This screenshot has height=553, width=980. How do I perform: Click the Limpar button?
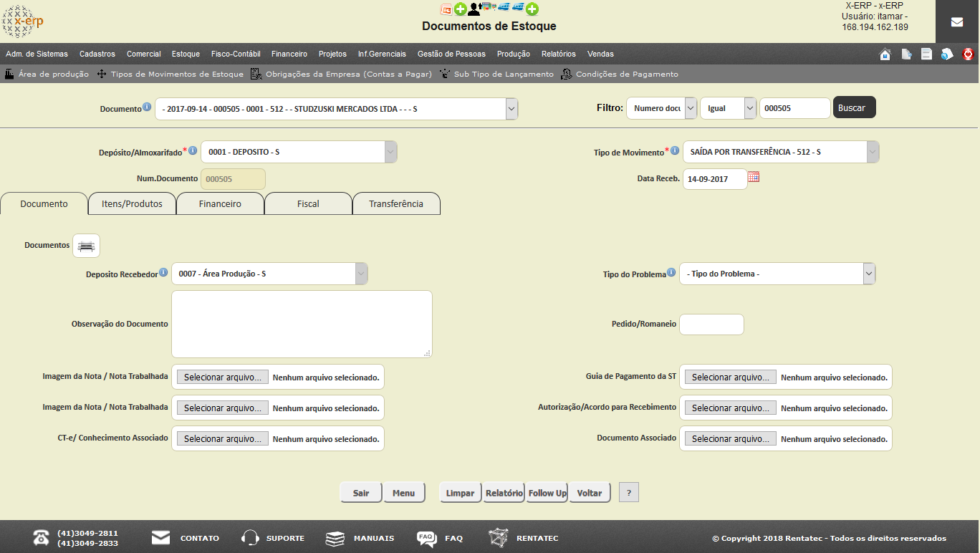point(461,493)
